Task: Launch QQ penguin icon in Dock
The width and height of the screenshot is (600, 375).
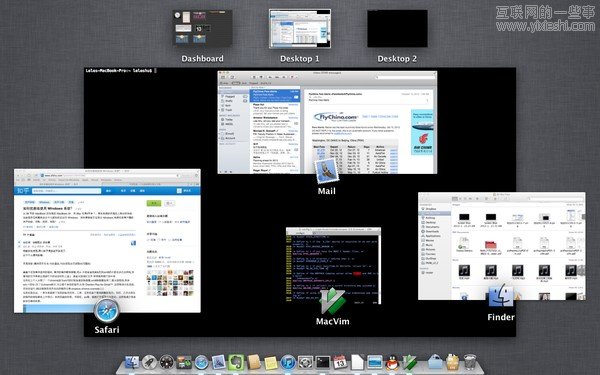Action: 392,363
